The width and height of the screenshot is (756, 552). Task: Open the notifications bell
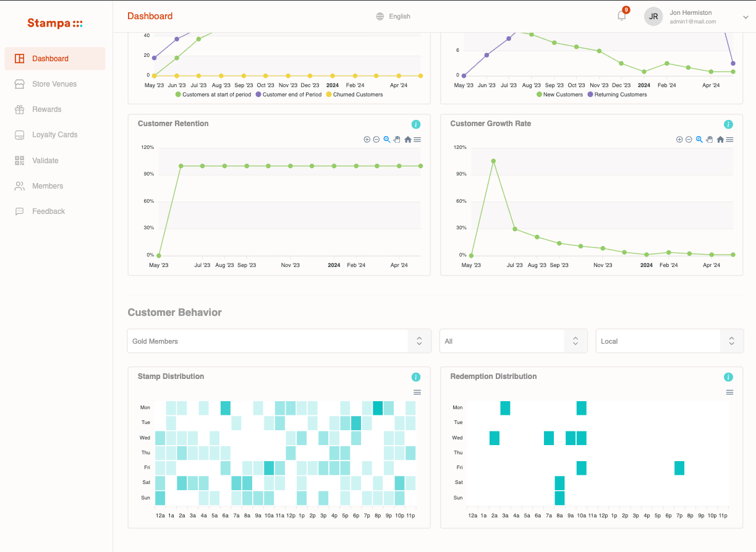pyautogui.click(x=621, y=15)
